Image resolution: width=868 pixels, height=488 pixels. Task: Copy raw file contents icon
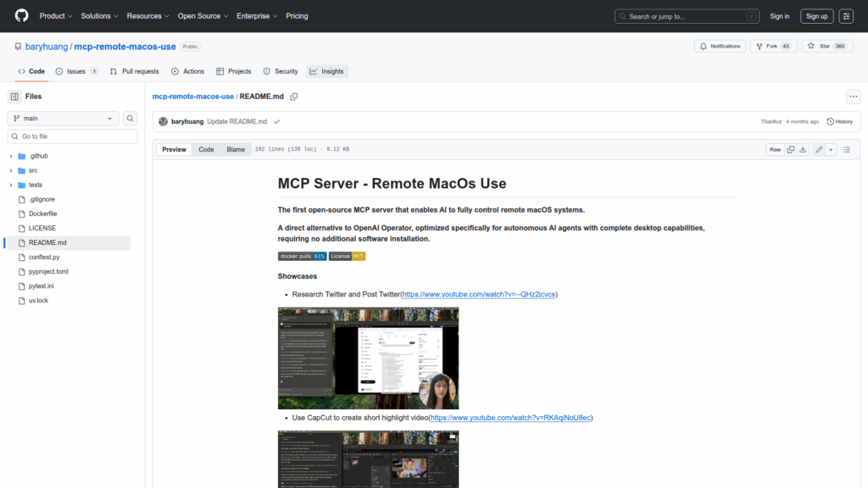click(x=790, y=149)
